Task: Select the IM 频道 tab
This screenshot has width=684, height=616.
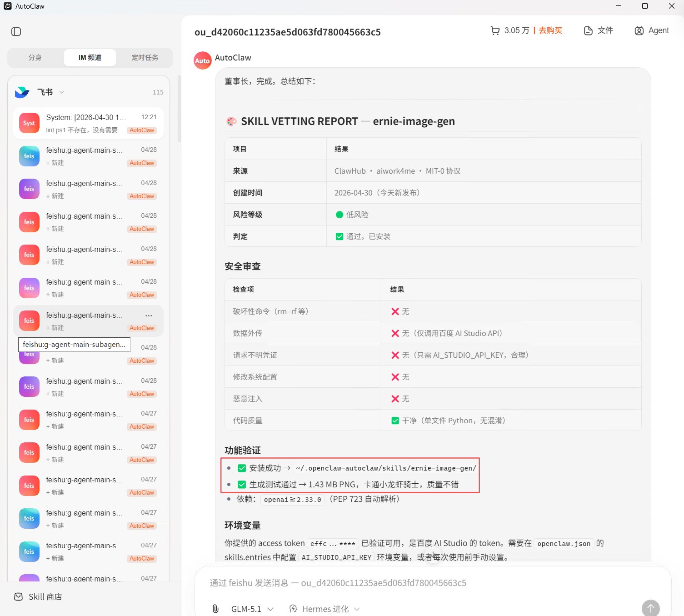Action: click(x=90, y=58)
